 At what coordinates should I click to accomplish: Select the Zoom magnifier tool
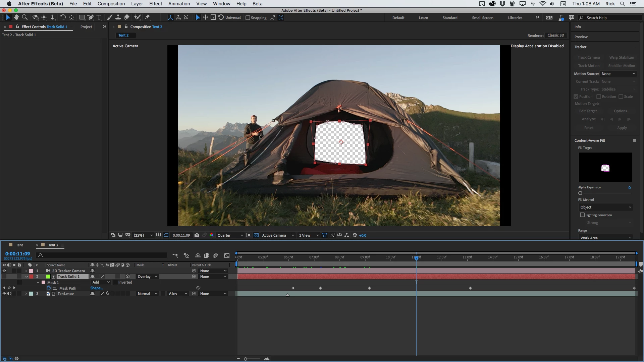tap(24, 17)
